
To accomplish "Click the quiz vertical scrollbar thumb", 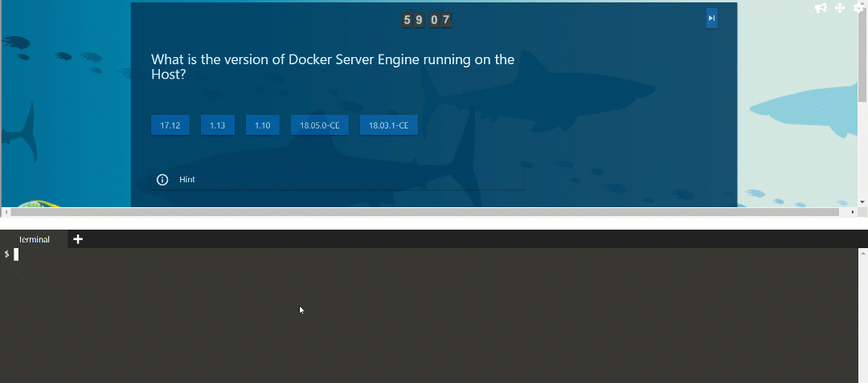I will tap(862, 57).
